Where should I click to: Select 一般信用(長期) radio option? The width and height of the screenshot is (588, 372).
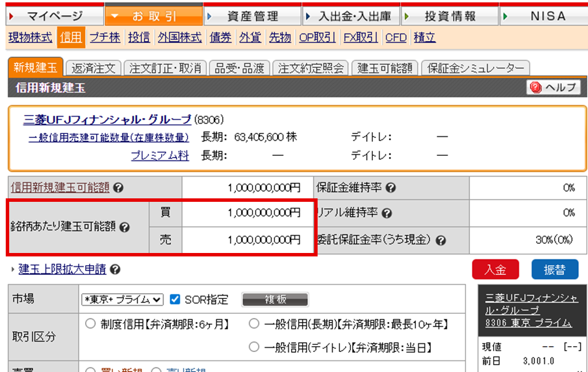(254, 324)
